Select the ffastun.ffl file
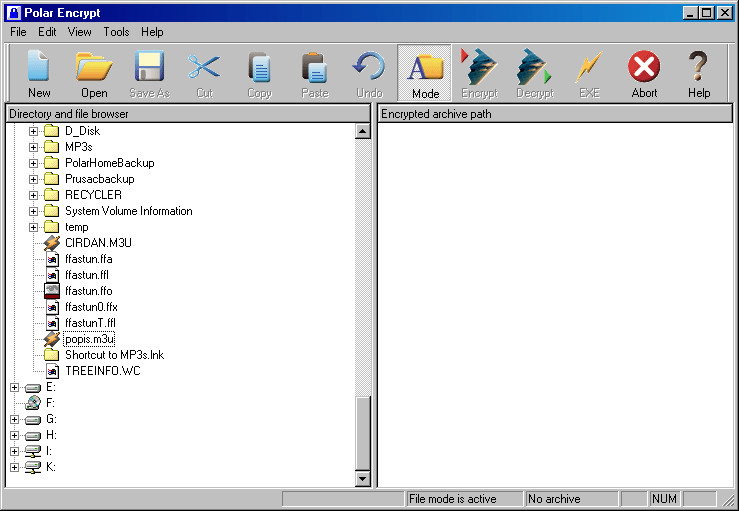This screenshot has height=511, width=739. pos(87,275)
